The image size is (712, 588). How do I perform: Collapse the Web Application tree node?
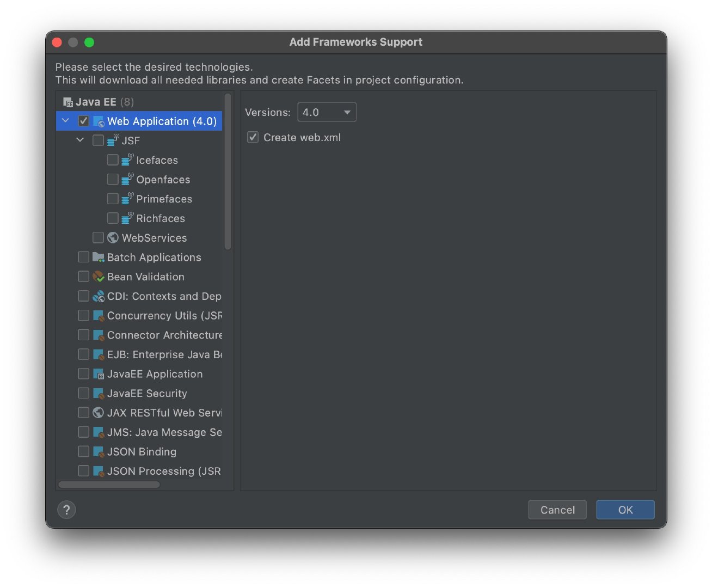coord(66,121)
